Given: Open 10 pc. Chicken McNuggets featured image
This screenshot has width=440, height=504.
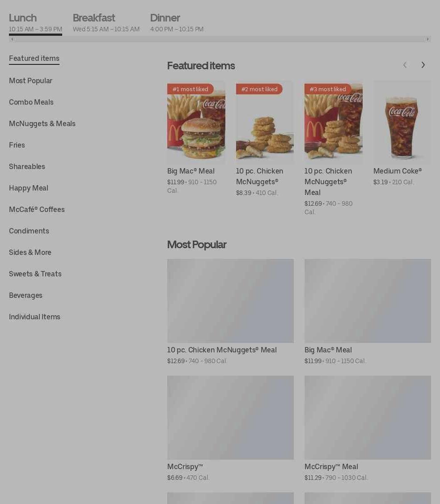Looking at the screenshot, I should point(265,122).
